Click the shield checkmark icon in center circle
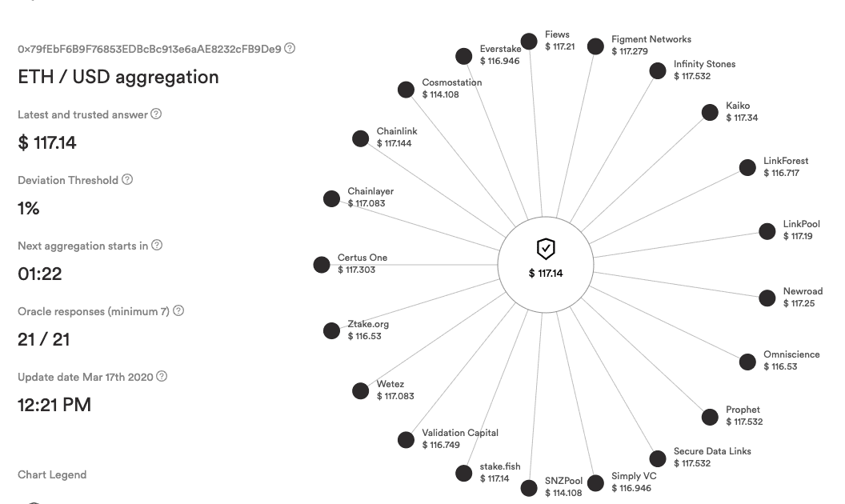The height and width of the screenshot is (504, 845). (x=546, y=249)
